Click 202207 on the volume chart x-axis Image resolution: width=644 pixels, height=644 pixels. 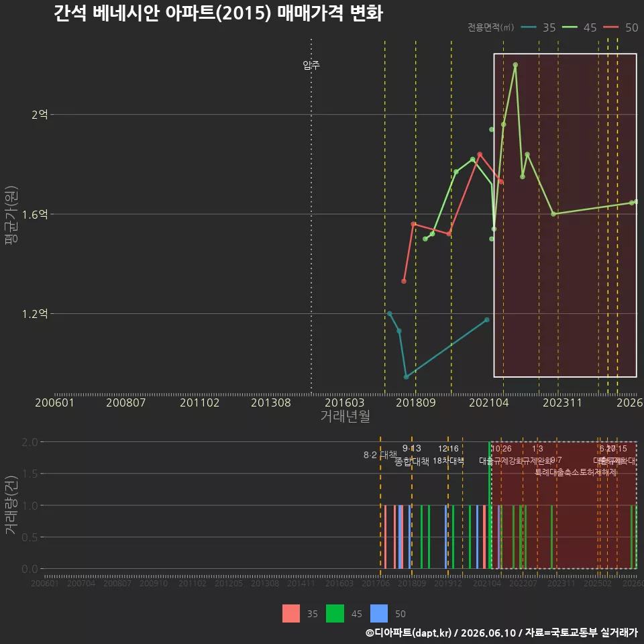click(x=523, y=583)
